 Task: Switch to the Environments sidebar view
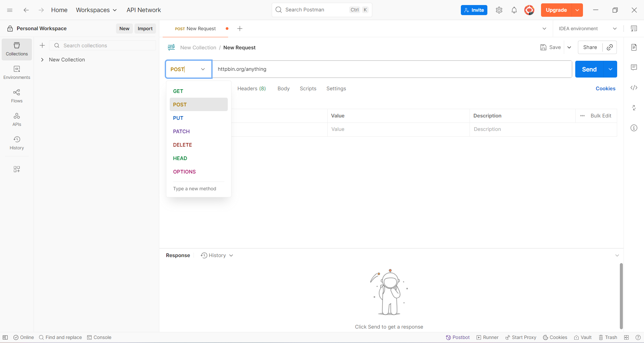tap(16, 72)
